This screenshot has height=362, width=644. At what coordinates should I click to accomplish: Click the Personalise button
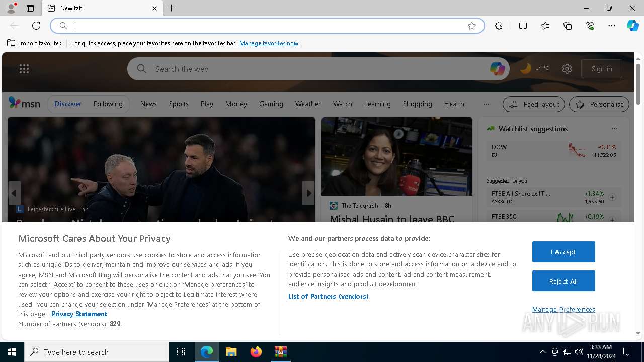[599, 104]
